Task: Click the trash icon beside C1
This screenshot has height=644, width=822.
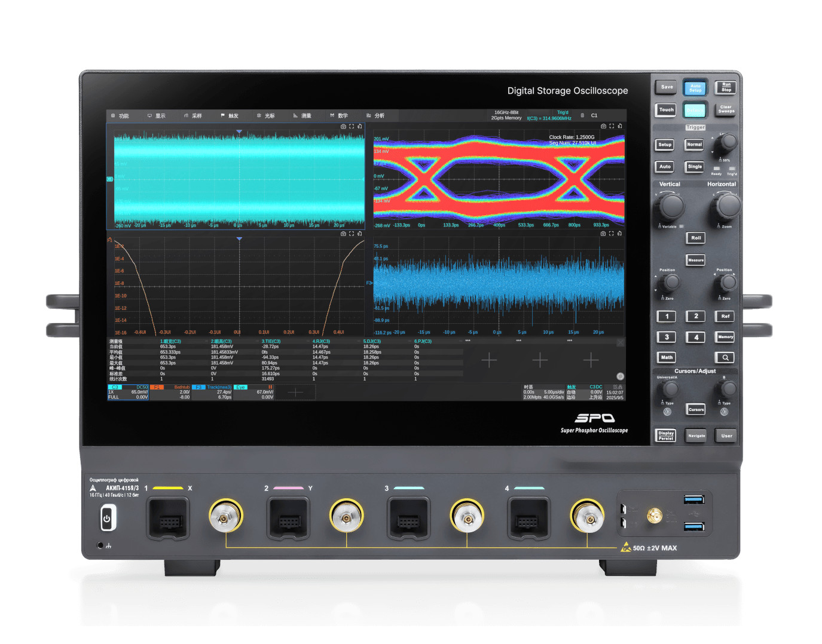Action: [582, 115]
